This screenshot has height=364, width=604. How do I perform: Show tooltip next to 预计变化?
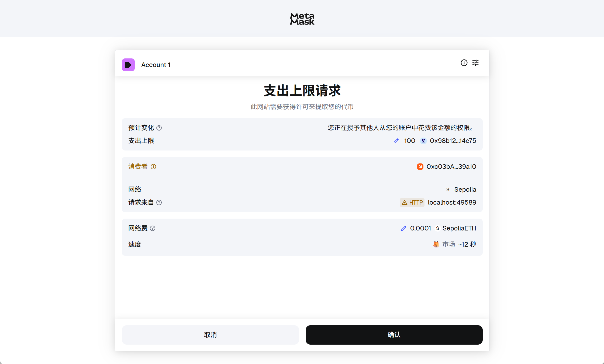click(x=159, y=128)
